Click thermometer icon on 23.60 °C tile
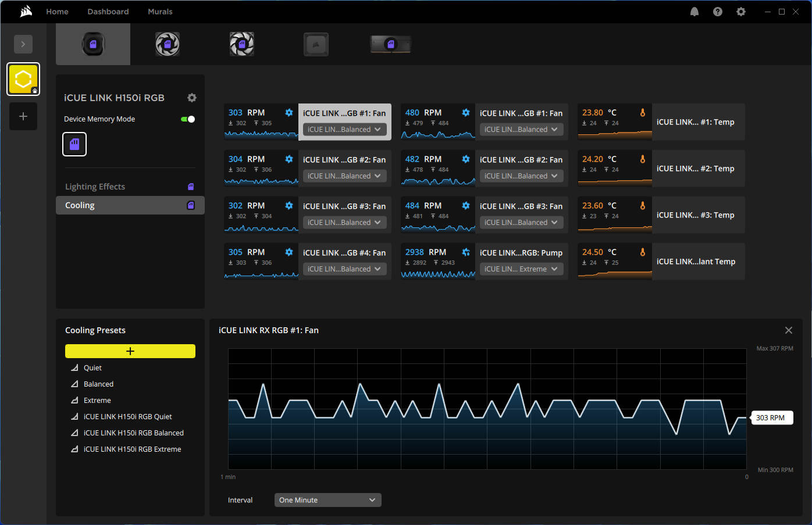The height and width of the screenshot is (525, 812). [643, 205]
